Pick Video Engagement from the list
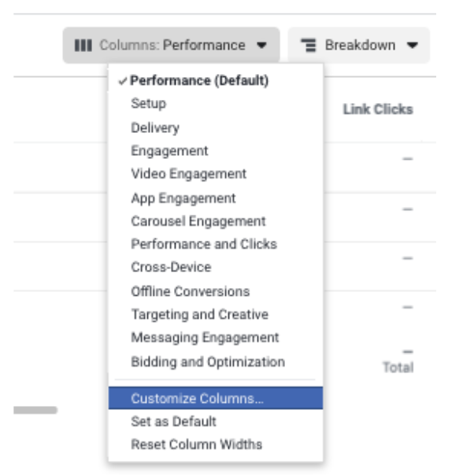Screen dimensions: 463x476 pyautogui.click(x=216, y=174)
